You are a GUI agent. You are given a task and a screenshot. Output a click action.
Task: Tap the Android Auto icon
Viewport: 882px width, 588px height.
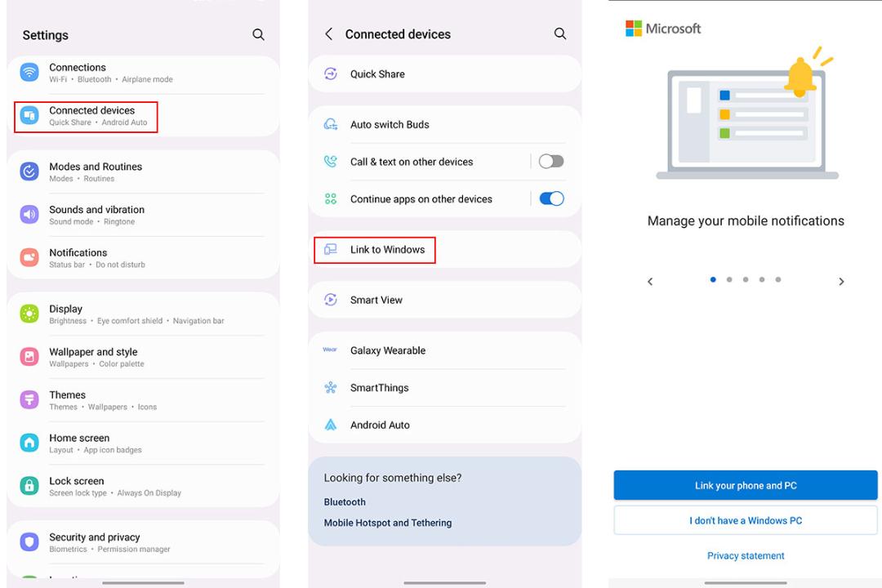click(331, 425)
